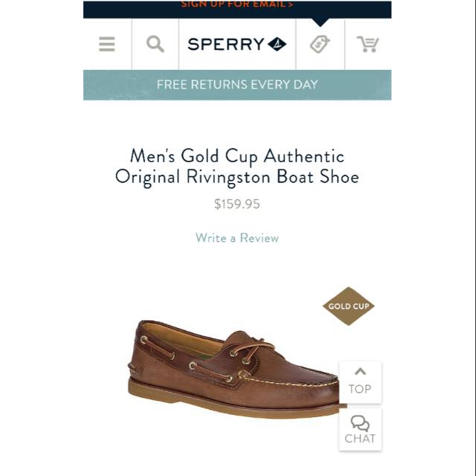Image resolution: width=476 pixels, height=476 pixels.
Task: Open the price tag offers icon
Action: pyautogui.click(x=320, y=45)
